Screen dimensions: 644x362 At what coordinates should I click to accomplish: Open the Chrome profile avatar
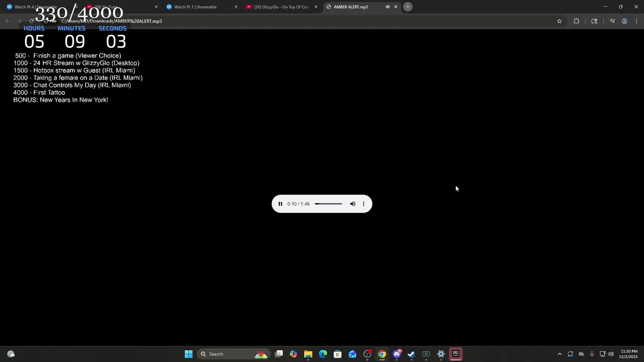click(624, 21)
